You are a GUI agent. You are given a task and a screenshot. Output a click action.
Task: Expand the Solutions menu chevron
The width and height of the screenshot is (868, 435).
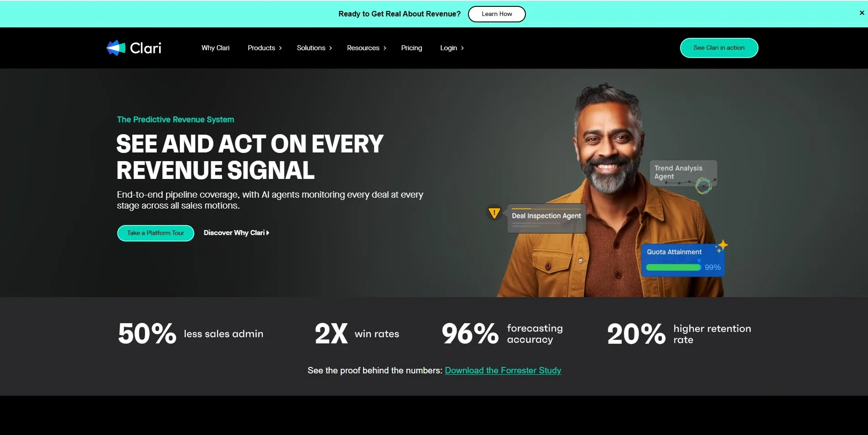tap(331, 48)
